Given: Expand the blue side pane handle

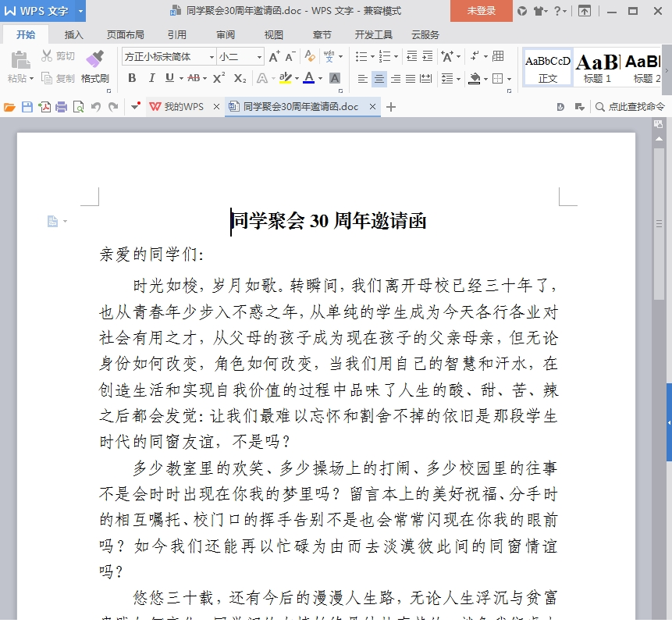Looking at the screenshot, I should (x=669, y=422).
